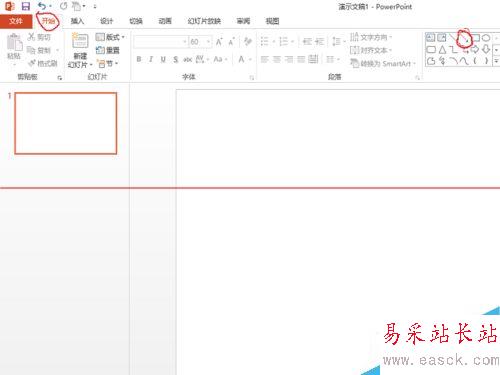Align text left in paragraph group
The image size is (500, 375).
coord(265,59)
